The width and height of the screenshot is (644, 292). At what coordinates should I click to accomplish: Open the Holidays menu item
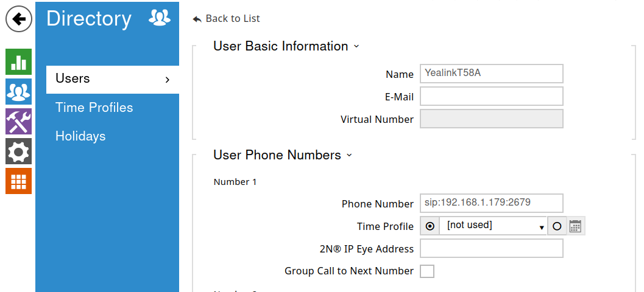point(80,136)
